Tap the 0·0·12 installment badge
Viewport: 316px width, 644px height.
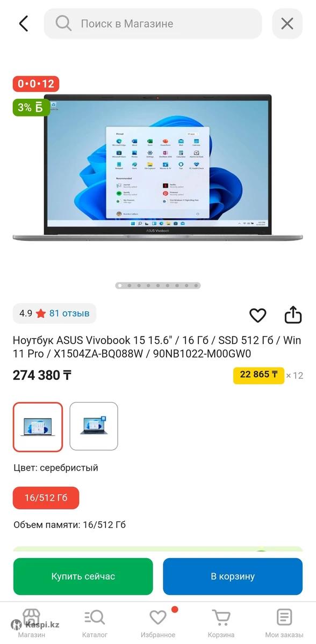36,84
